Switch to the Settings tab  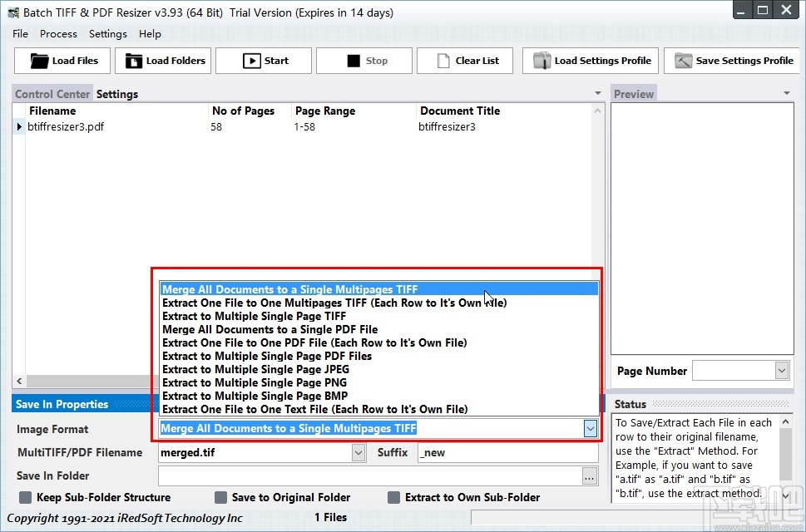pyautogui.click(x=116, y=94)
